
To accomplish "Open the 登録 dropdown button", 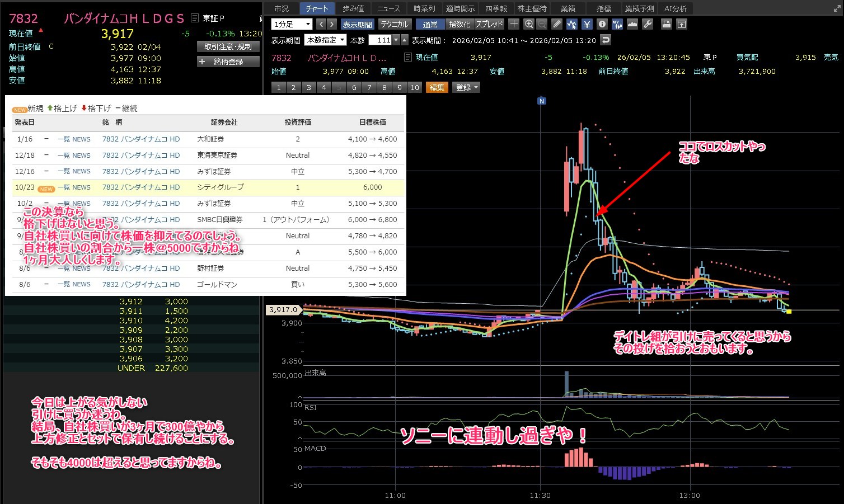I will [x=467, y=87].
